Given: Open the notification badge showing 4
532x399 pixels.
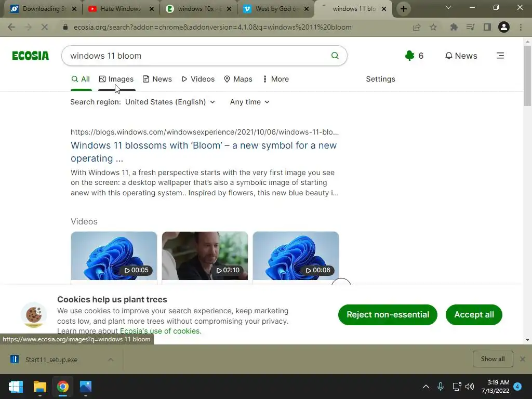Looking at the screenshot, I should [517, 387].
